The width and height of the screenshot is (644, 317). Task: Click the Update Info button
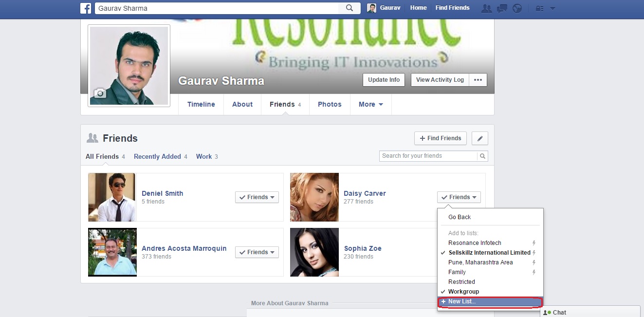pyautogui.click(x=384, y=80)
